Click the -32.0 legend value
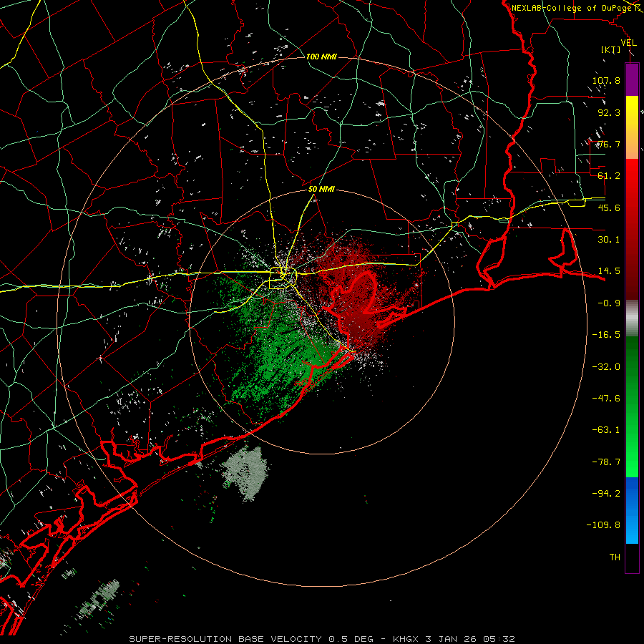The height and width of the screenshot is (644, 644). (x=606, y=367)
